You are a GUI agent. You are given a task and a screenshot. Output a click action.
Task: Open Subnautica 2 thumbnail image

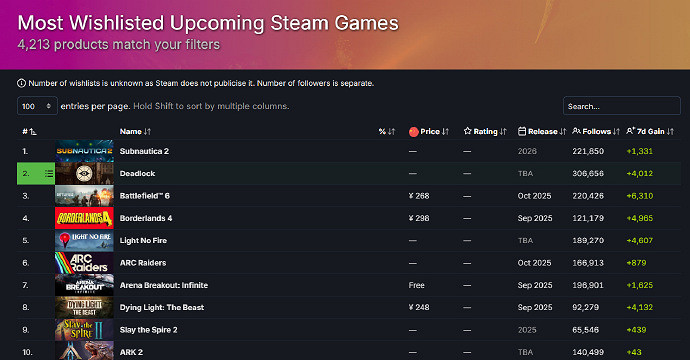pos(84,151)
